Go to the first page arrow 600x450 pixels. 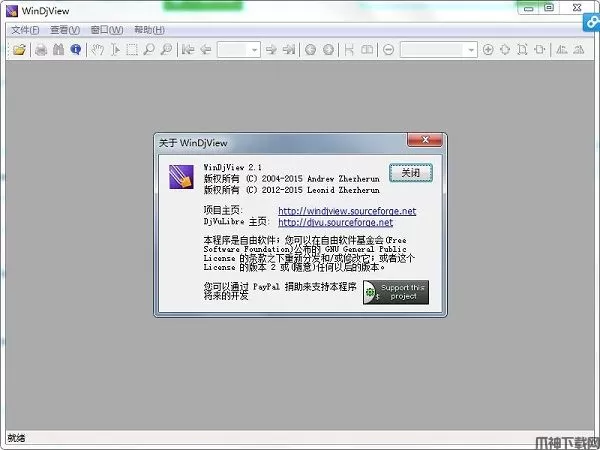point(188,50)
